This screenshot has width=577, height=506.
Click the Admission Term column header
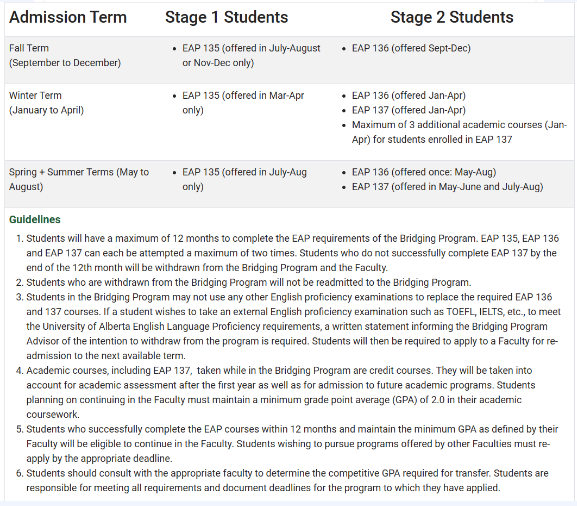[68, 17]
